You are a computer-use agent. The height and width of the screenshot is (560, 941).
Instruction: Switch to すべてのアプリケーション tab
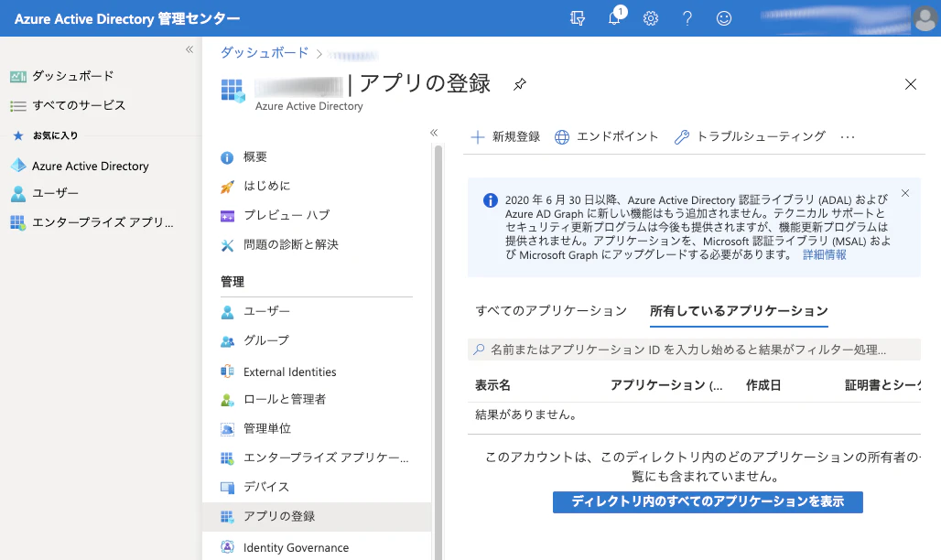(551, 311)
